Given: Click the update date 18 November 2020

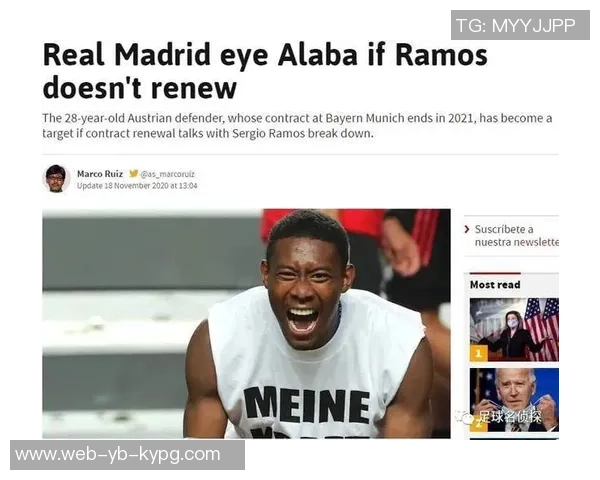Looking at the screenshot, I should click(x=137, y=186).
